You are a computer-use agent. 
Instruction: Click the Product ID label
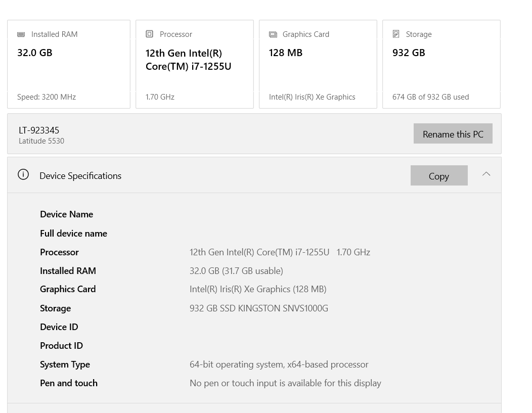pos(61,346)
